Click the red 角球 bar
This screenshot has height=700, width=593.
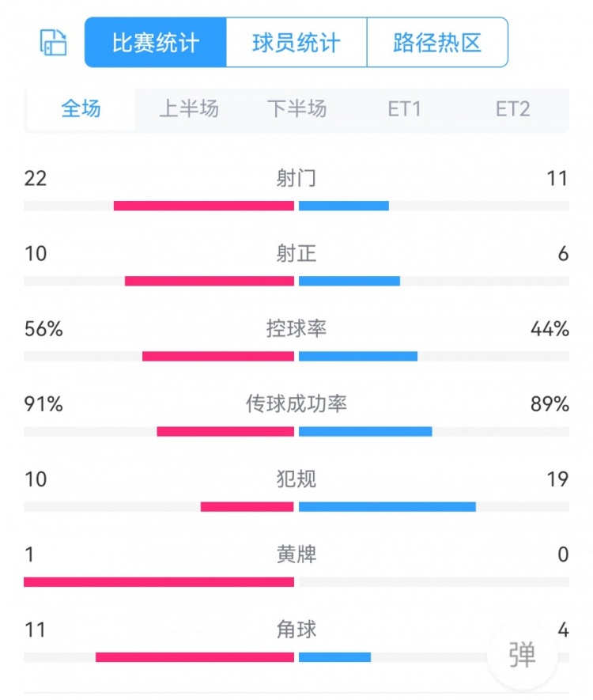pyautogui.click(x=195, y=656)
